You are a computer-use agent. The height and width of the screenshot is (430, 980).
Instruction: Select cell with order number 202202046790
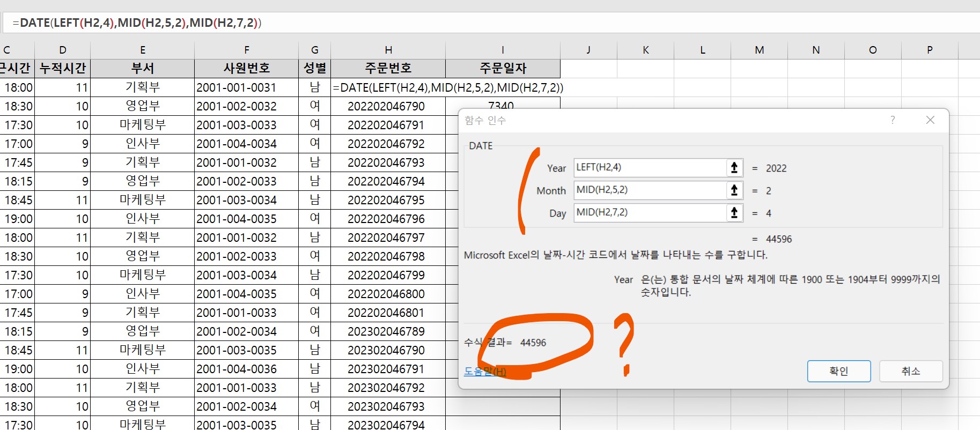[388, 106]
